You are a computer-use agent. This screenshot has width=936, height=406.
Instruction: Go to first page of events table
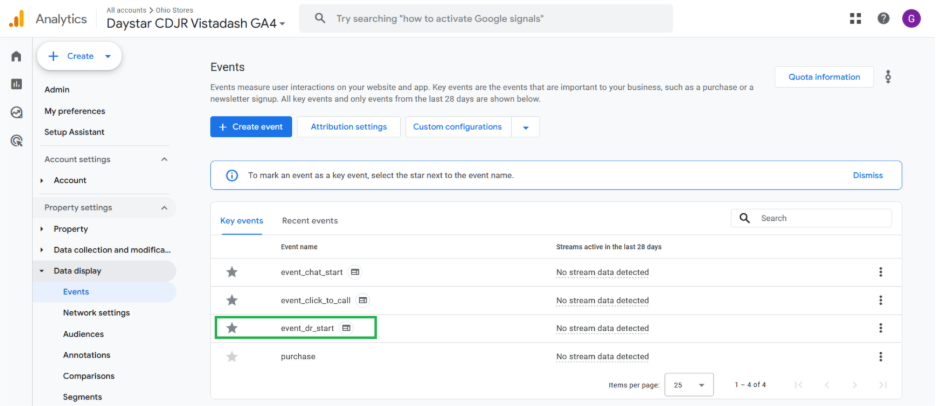(799, 385)
